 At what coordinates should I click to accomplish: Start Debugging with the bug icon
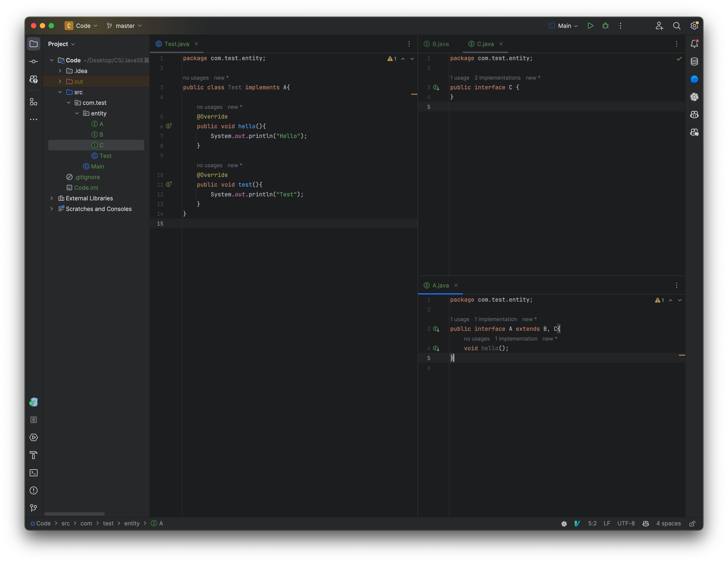point(605,26)
